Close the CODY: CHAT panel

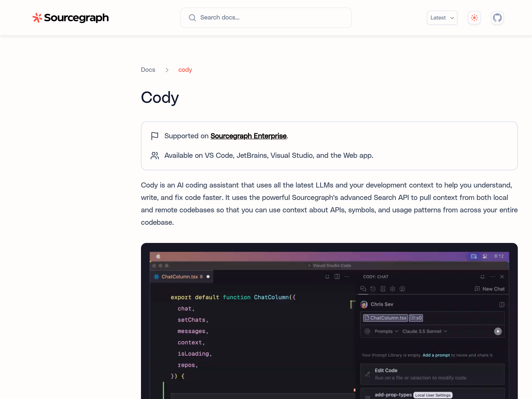pyautogui.click(x=502, y=277)
